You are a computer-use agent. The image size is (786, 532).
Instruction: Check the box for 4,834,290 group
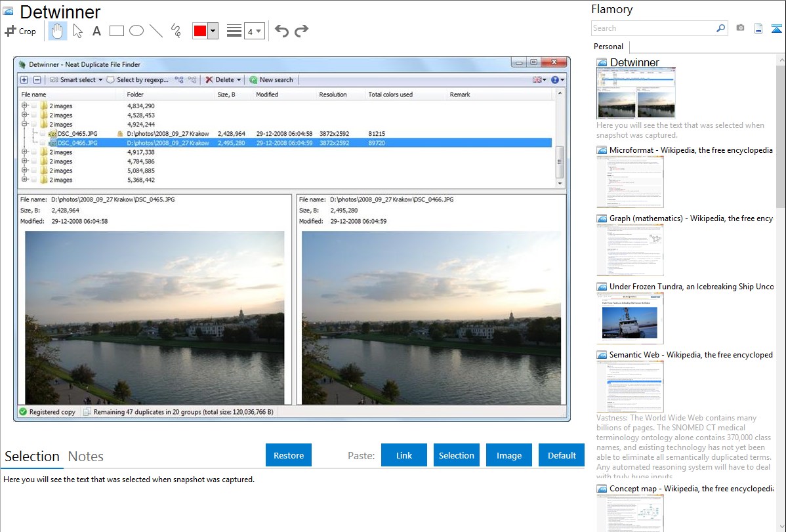(34, 106)
